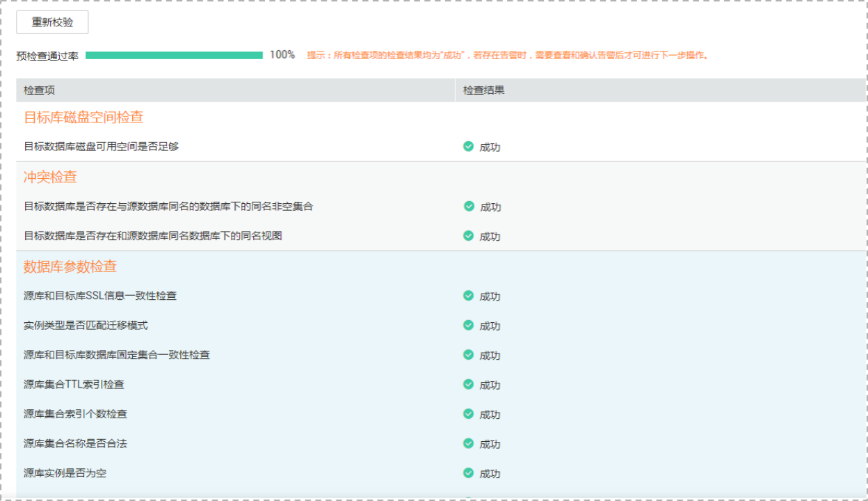This screenshot has height=501, width=868.
Task: Click the orange 提示 notice text
Action: (509, 55)
